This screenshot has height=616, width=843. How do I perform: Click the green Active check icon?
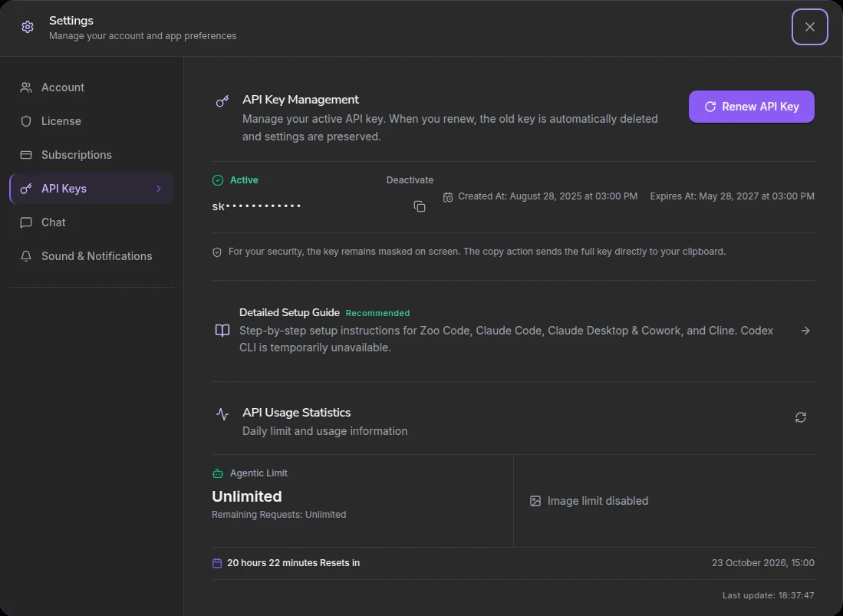coord(218,180)
